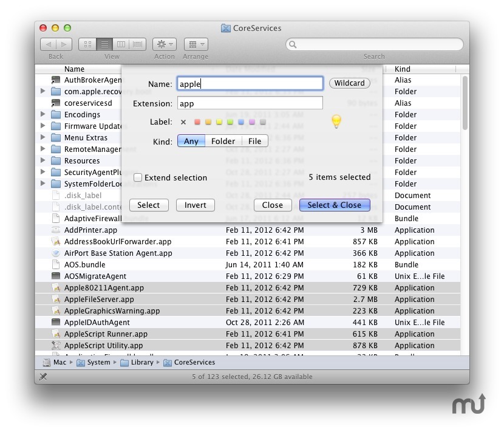Choose the red label color

(197, 122)
